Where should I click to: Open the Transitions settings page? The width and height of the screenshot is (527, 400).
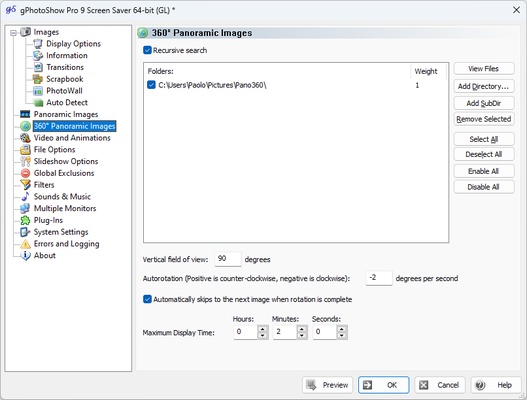pyautogui.click(x=65, y=67)
